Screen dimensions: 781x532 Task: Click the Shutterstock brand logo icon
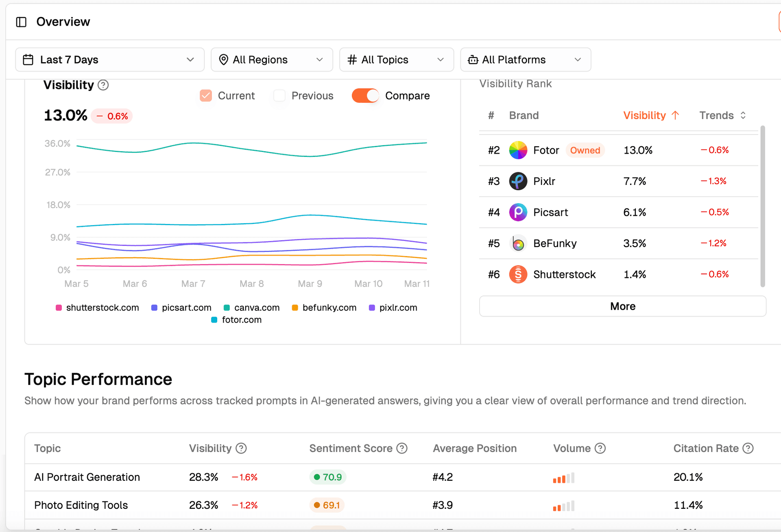[x=518, y=274]
